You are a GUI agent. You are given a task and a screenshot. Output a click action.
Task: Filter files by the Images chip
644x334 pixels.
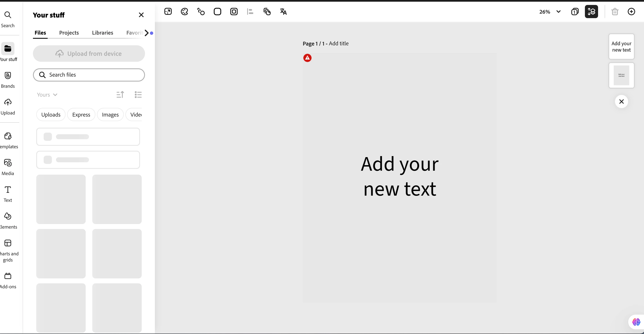pos(110,115)
